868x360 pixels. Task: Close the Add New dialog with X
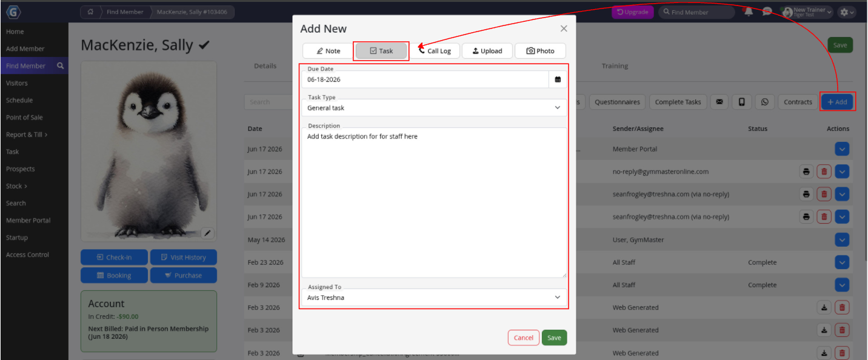(564, 28)
